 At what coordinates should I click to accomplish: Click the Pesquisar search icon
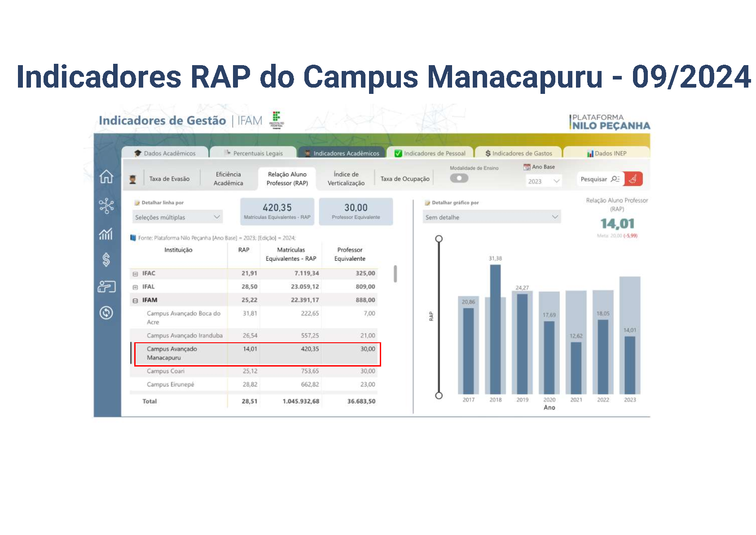coord(615,179)
